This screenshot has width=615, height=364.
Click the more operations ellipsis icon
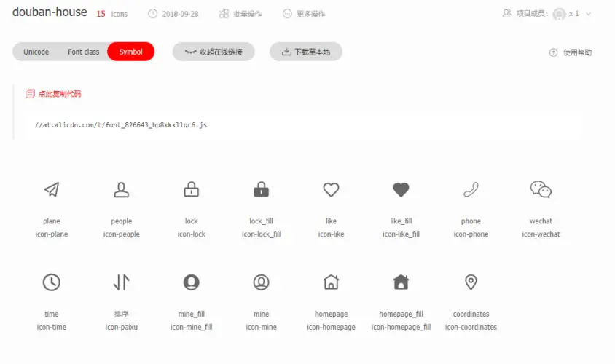(287, 14)
